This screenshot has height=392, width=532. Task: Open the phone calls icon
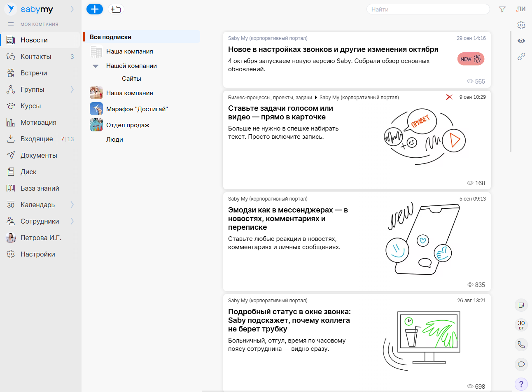click(521, 345)
